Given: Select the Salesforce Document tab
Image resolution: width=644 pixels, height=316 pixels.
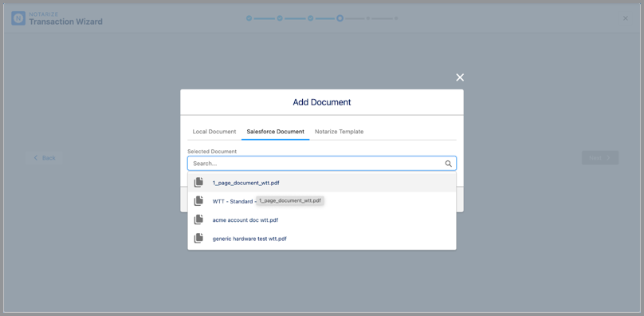Looking at the screenshot, I should (x=276, y=132).
